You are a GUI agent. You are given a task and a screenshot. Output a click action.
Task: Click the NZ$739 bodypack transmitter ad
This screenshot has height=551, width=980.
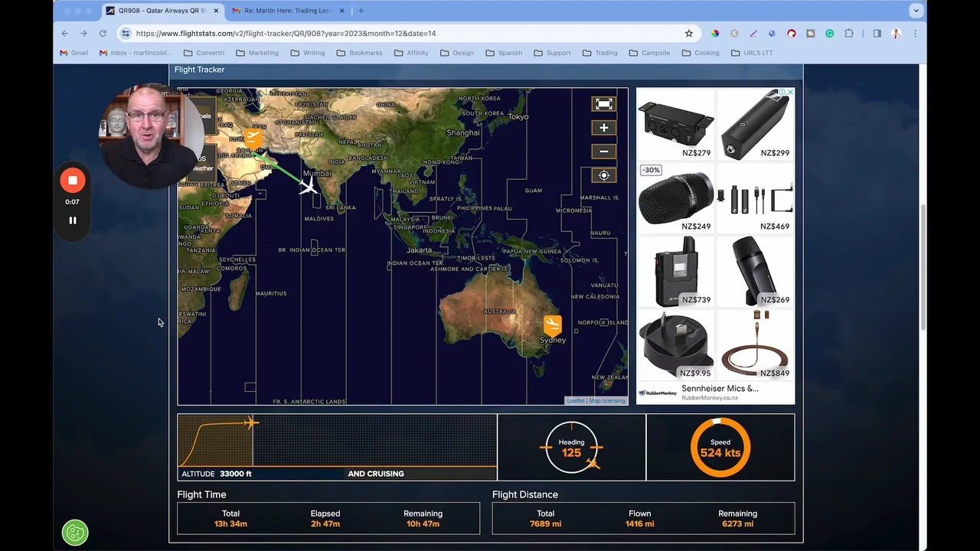(x=675, y=271)
